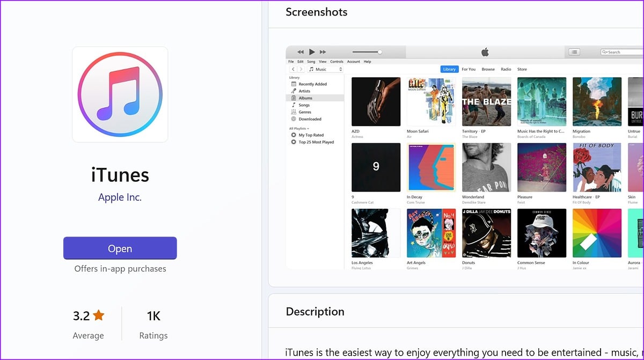Open the Controls menu
Image resolution: width=644 pixels, height=360 pixels.
(x=336, y=62)
